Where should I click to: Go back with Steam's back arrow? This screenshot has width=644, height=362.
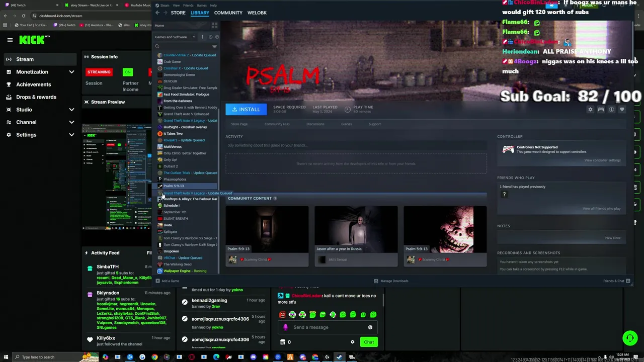coord(157,13)
